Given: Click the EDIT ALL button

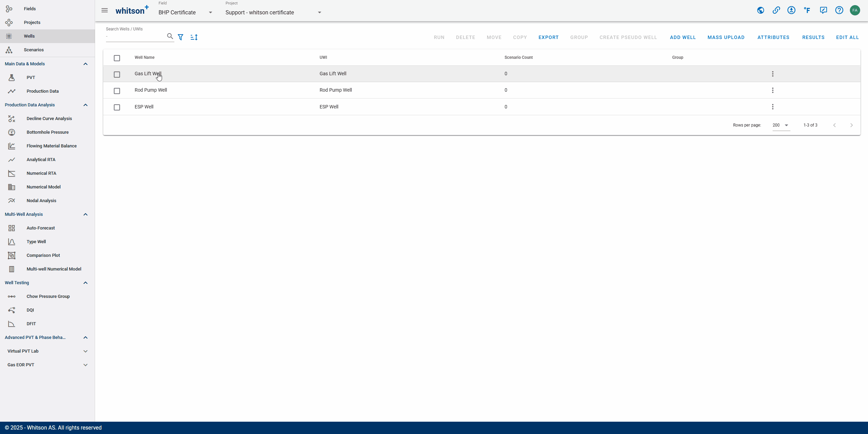Looking at the screenshot, I should click(x=847, y=37).
